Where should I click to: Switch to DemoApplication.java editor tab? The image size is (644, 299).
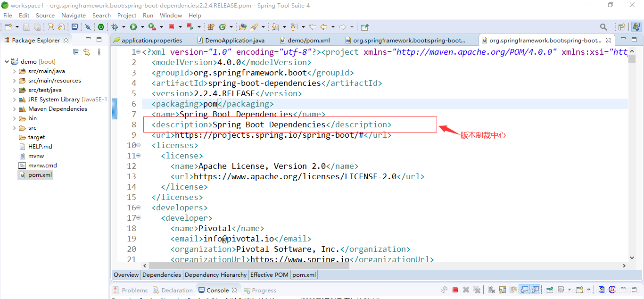click(x=231, y=40)
